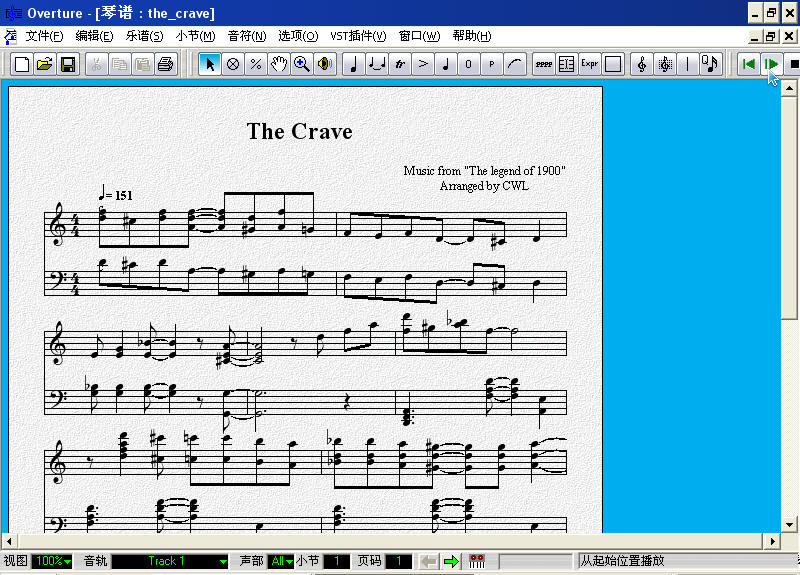
Task: Open the 选项(O) Options menu
Action: (298, 36)
